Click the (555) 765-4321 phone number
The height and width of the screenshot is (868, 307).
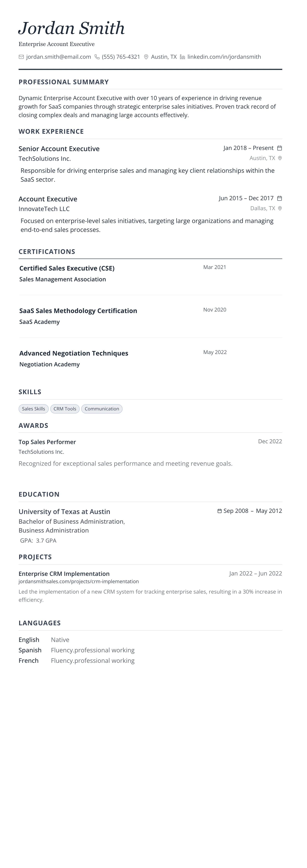(121, 57)
